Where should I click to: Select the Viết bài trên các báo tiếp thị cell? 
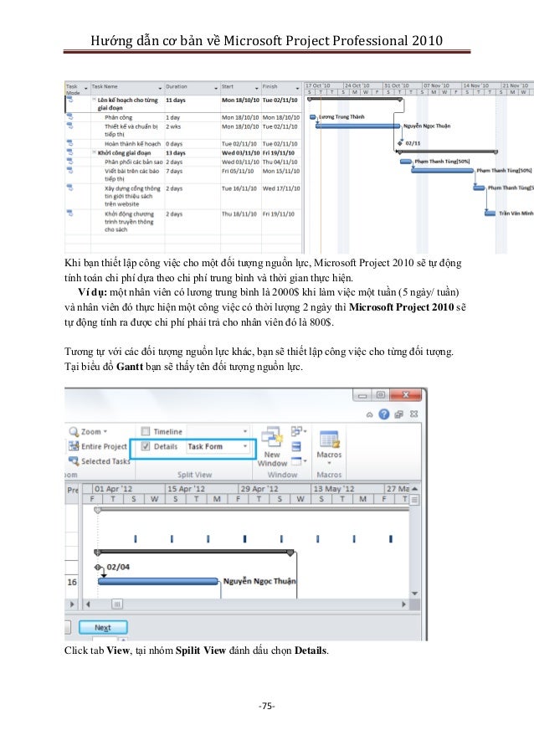(x=128, y=174)
